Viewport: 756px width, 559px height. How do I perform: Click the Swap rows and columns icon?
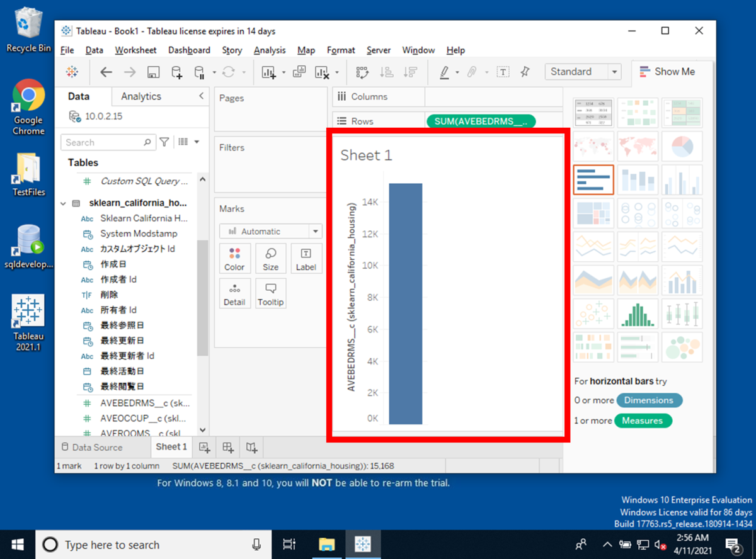(x=362, y=72)
